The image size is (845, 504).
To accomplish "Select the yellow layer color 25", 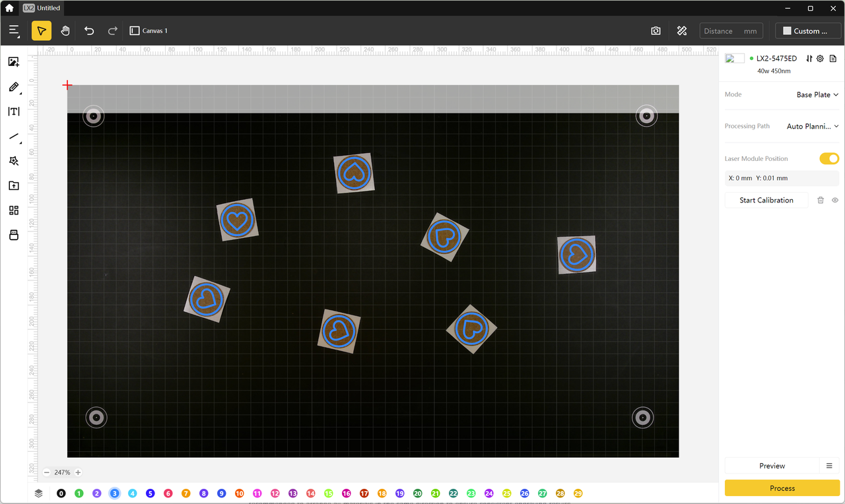I will point(507,493).
